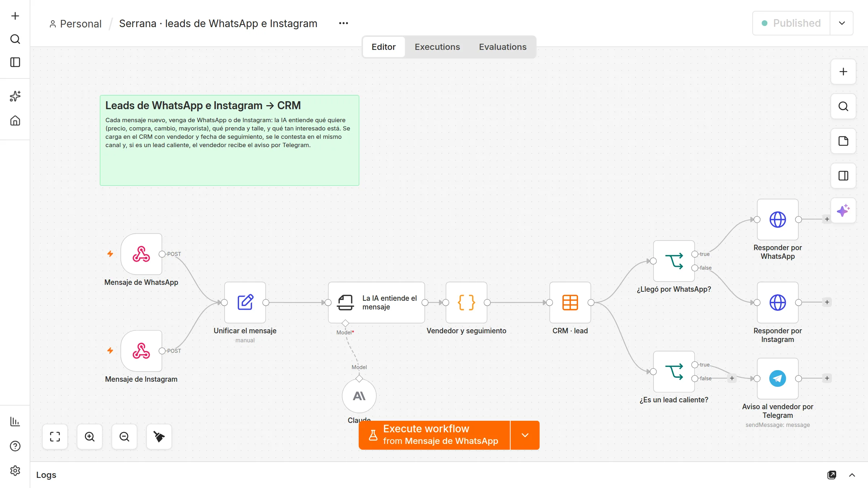Tidy up the workflow with broom icon

[x=159, y=437]
